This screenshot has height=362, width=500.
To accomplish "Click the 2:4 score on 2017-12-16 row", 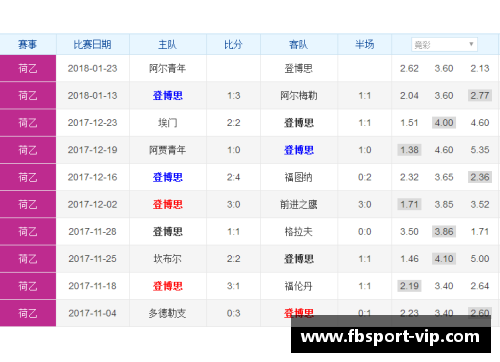I will tap(233, 177).
